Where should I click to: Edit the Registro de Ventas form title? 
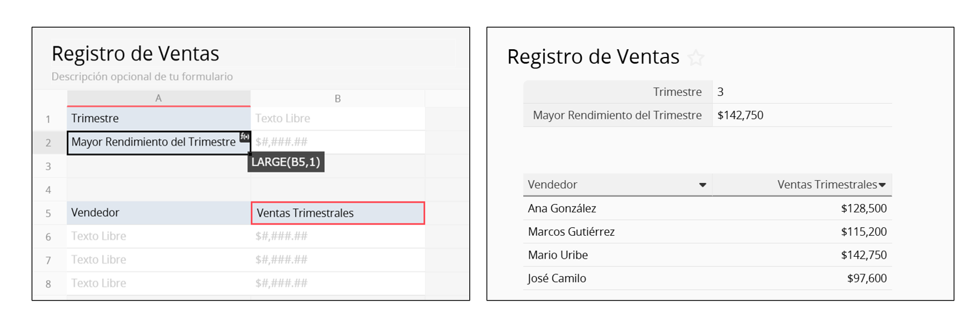click(136, 54)
